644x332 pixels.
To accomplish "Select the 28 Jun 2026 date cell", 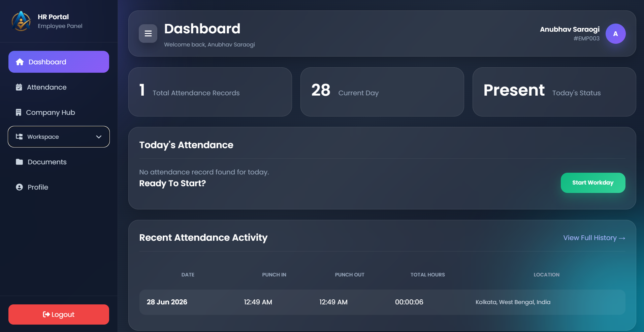I will point(167,302).
